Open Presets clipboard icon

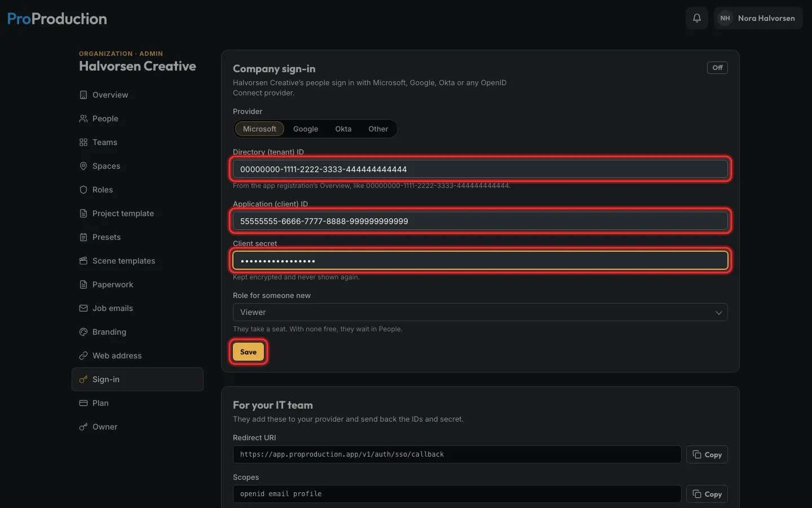point(83,237)
